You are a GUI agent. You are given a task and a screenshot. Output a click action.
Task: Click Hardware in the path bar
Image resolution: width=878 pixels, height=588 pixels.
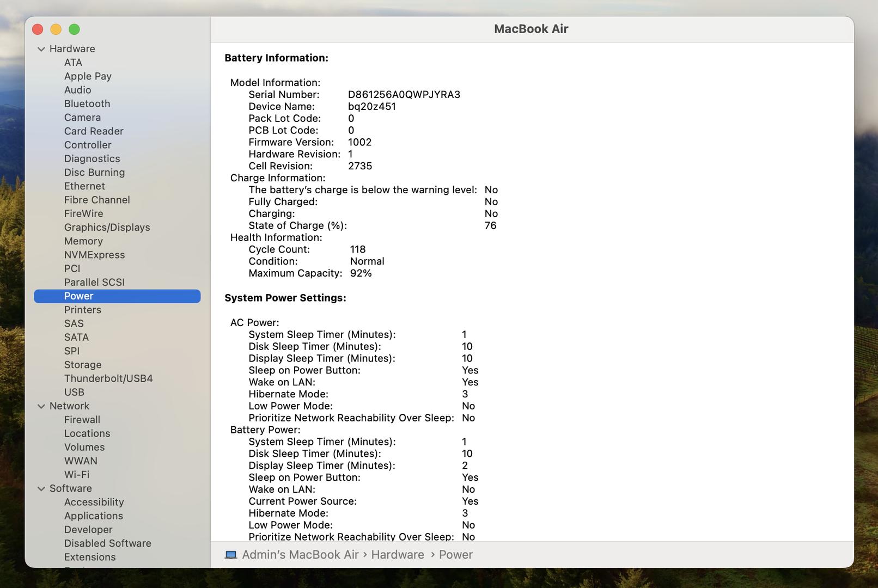[398, 555]
